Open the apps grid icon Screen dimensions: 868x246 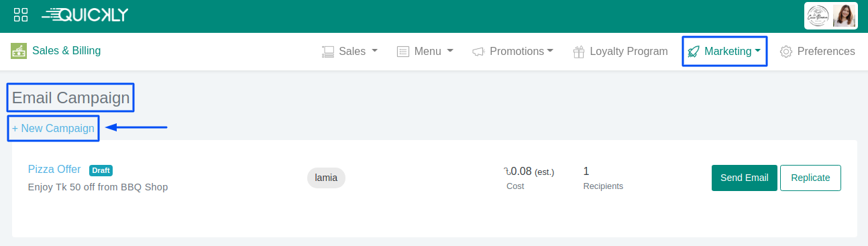(x=21, y=15)
